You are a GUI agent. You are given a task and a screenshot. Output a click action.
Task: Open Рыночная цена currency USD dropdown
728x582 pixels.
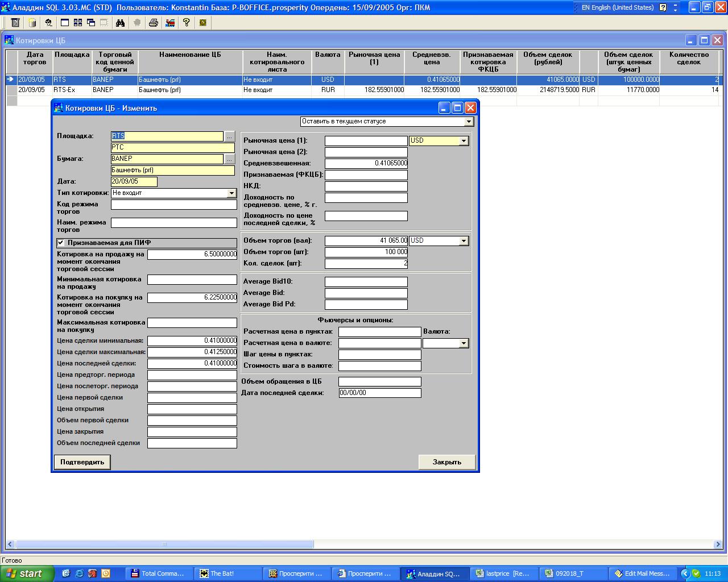[x=464, y=141]
